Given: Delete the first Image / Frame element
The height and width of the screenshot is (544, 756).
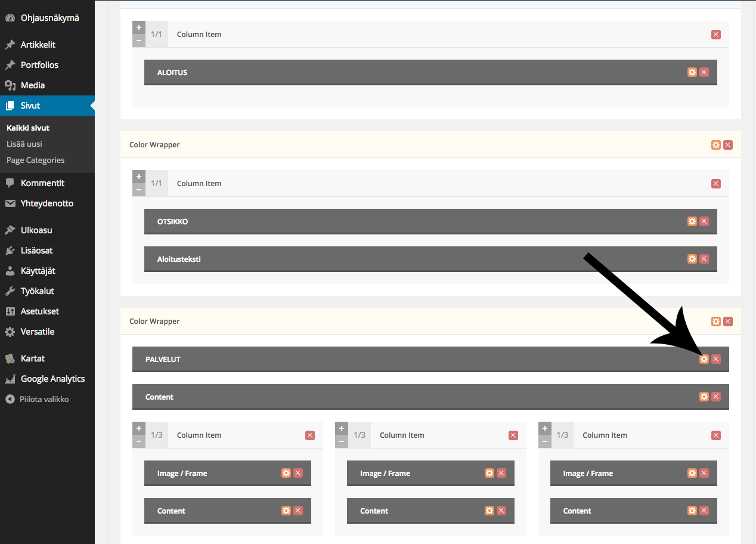Looking at the screenshot, I should click(x=298, y=473).
